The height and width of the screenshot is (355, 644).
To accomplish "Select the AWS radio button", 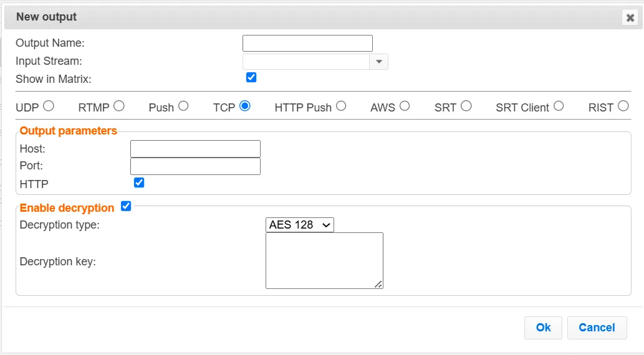I will tap(405, 107).
